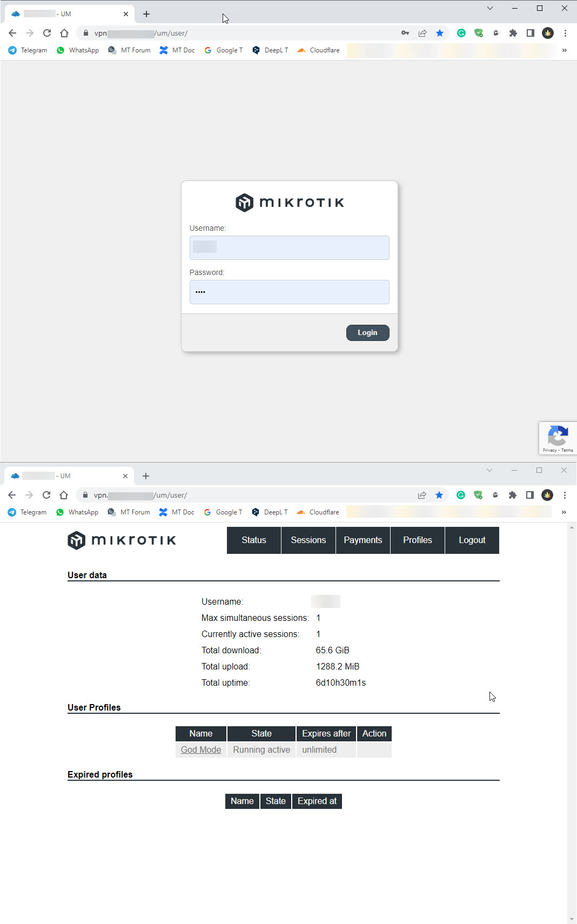Open the Status menu tab
The image size is (577, 924).
tap(254, 540)
